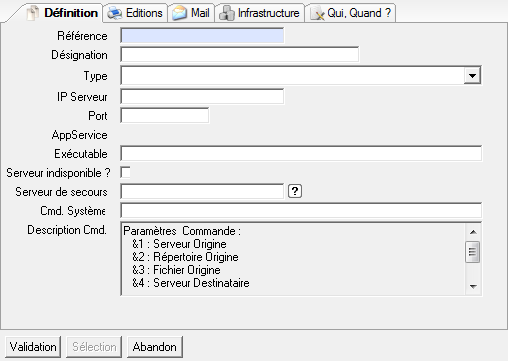Click the Abandon button

(x=155, y=347)
